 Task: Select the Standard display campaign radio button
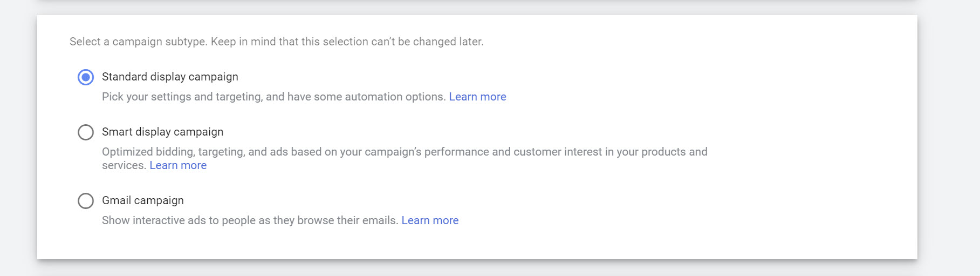[86, 77]
